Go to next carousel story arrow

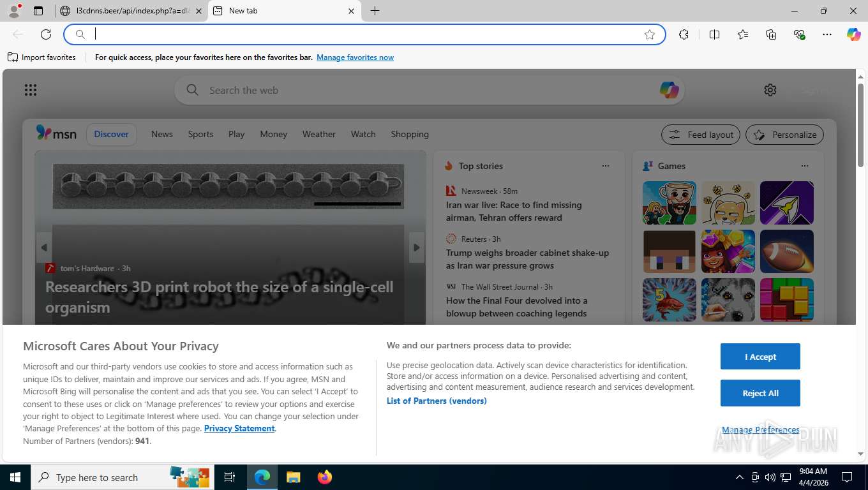point(417,248)
